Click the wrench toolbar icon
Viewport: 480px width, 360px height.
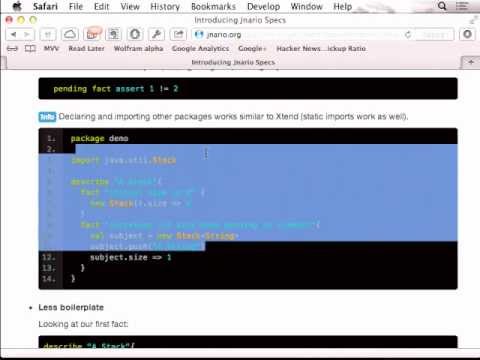(x=157, y=34)
